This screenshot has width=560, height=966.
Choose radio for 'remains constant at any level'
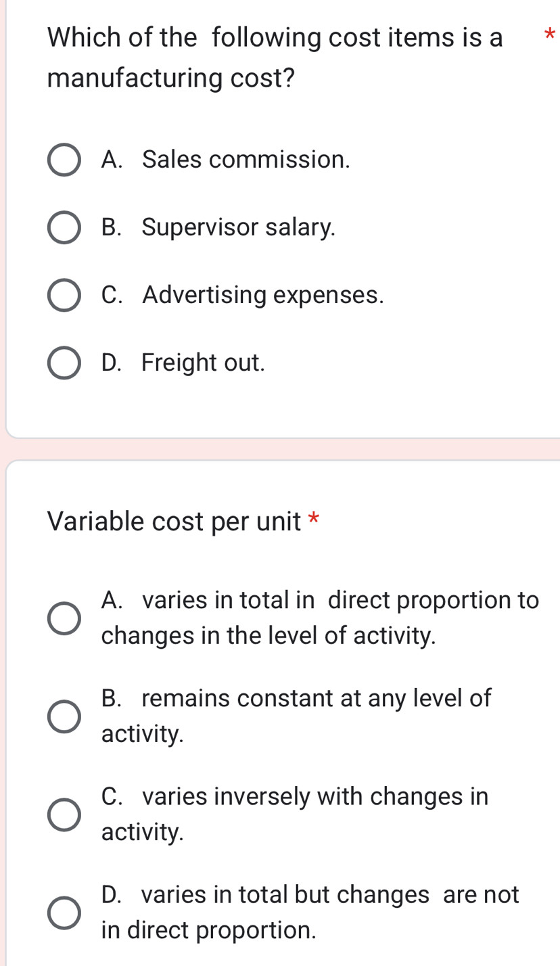pos(64,716)
